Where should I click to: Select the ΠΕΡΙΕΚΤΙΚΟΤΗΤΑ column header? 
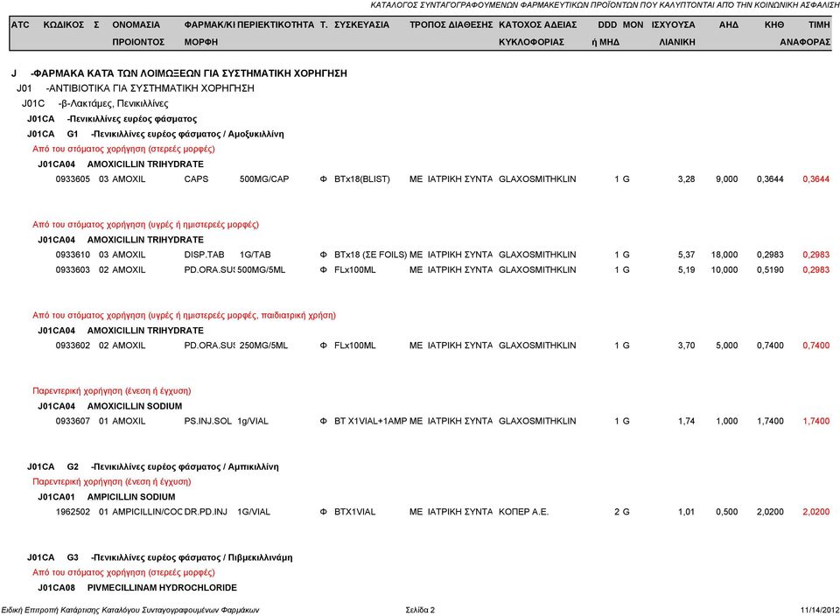pos(276,24)
